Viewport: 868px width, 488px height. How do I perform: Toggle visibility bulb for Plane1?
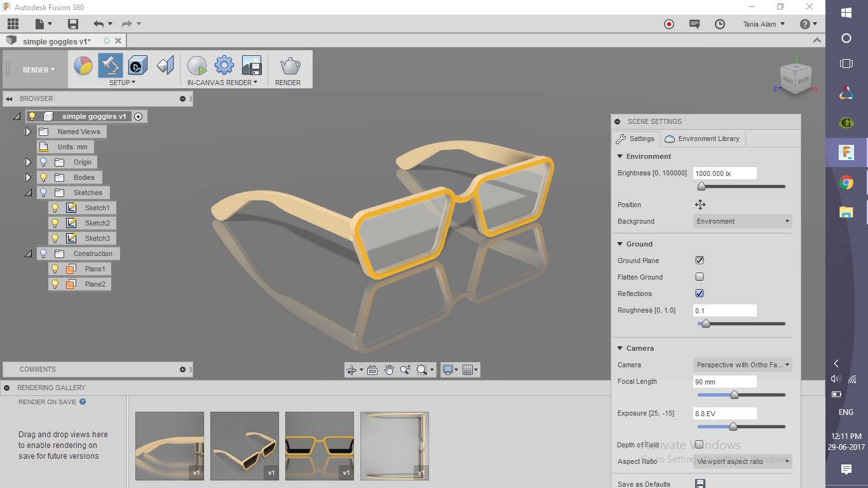[x=55, y=269]
